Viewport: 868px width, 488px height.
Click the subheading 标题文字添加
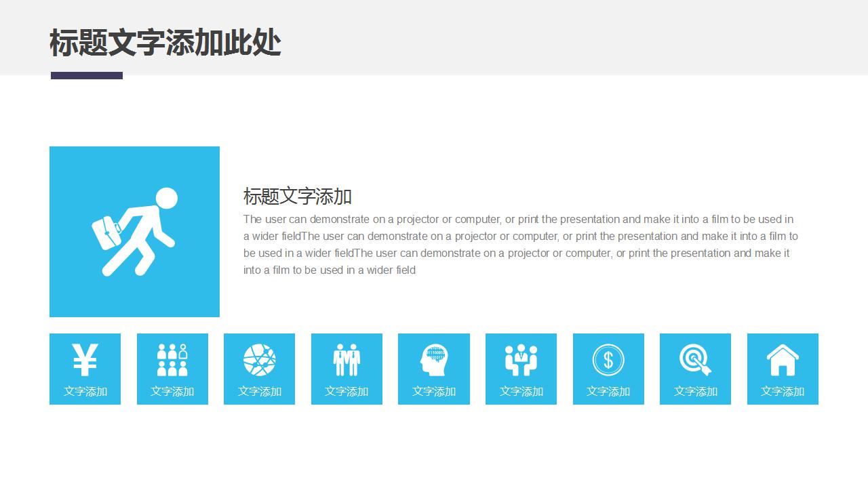click(x=298, y=197)
